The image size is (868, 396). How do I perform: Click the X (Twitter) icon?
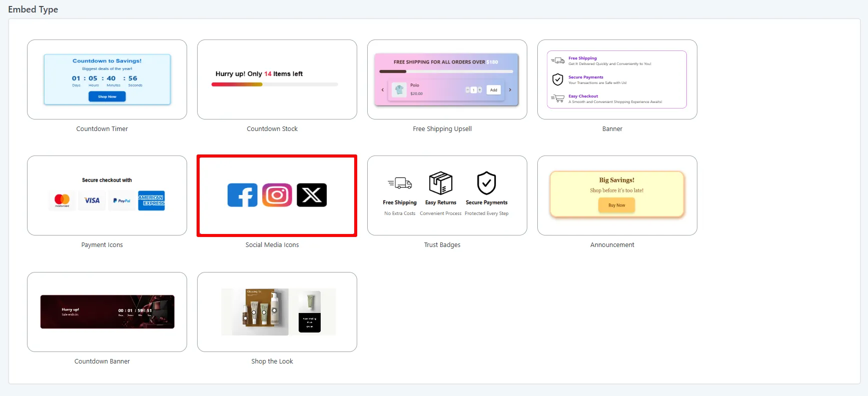(x=312, y=195)
